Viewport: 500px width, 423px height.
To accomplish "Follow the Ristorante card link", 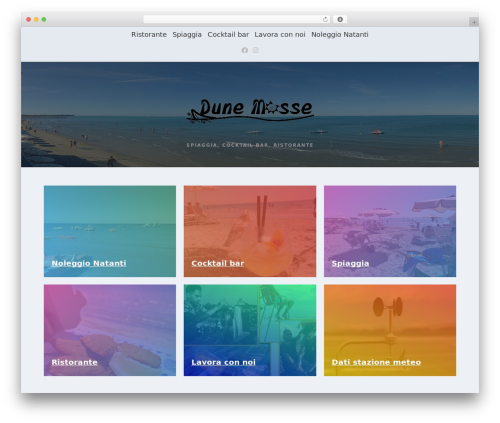I will [x=74, y=362].
